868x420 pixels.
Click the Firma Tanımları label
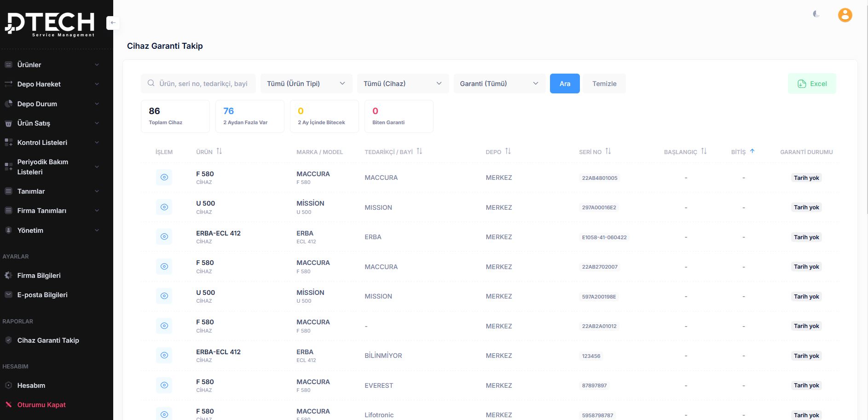(x=42, y=211)
